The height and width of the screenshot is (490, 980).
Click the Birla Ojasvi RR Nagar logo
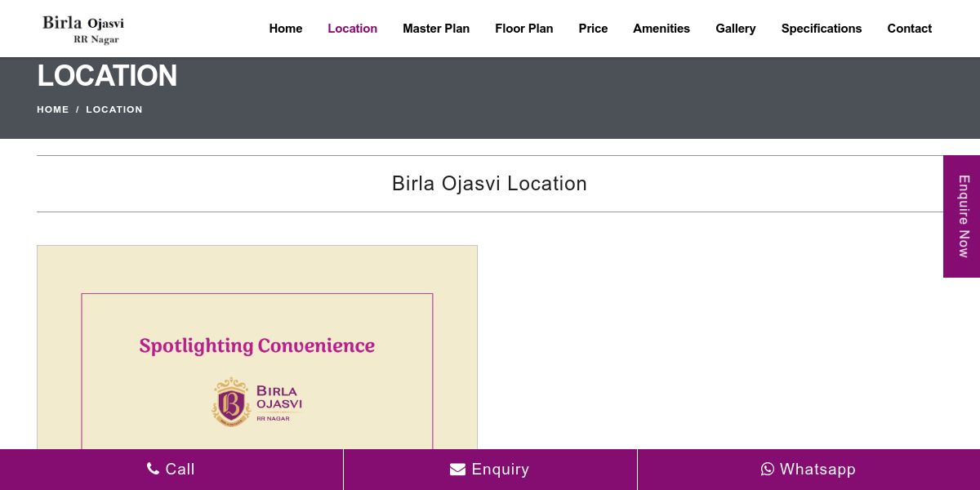(x=83, y=29)
